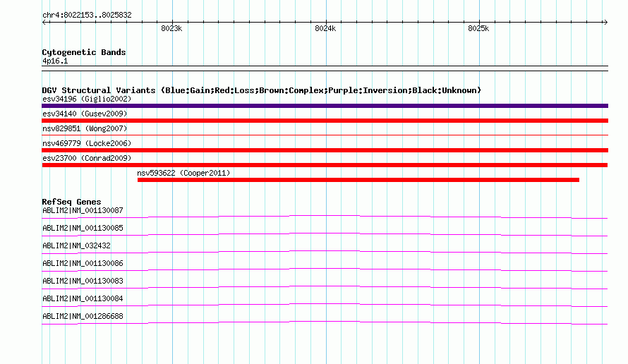Image resolution: width=628 pixels, height=364 pixels.
Task: Select the magenta line under ABLIM2|NM_001286688
Action: (325, 323)
